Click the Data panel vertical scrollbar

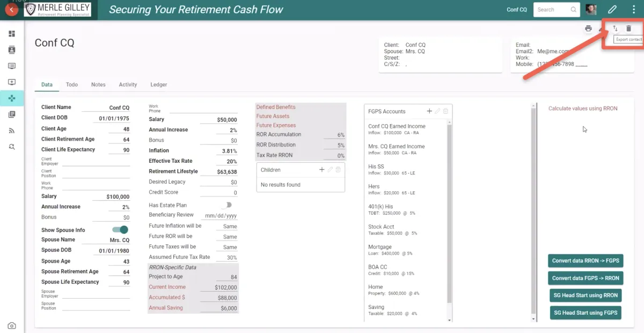(533, 213)
